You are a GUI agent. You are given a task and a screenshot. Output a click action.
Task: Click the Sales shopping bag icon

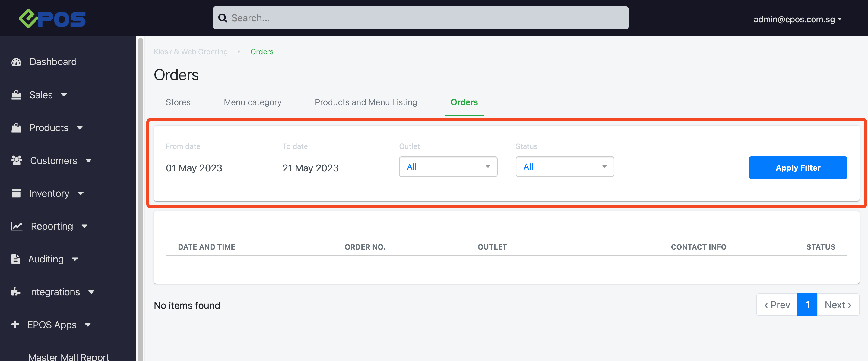coord(16,95)
